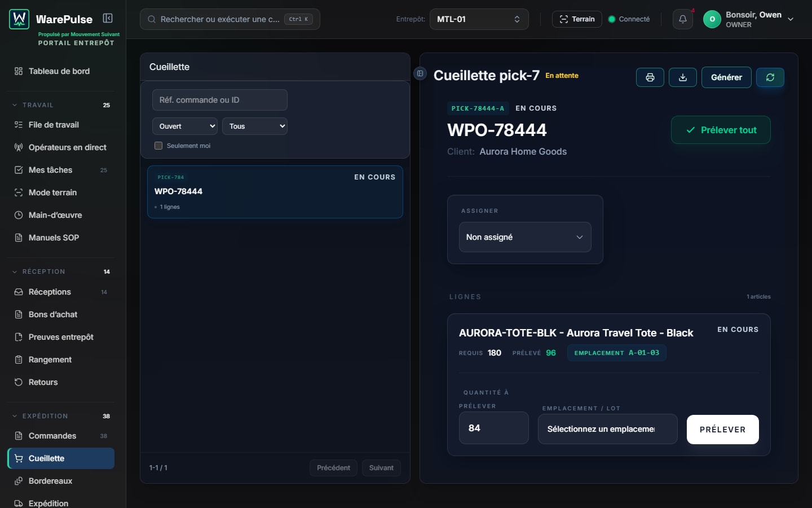
Task: Open Main-d'œuvre
Action: point(61,215)
